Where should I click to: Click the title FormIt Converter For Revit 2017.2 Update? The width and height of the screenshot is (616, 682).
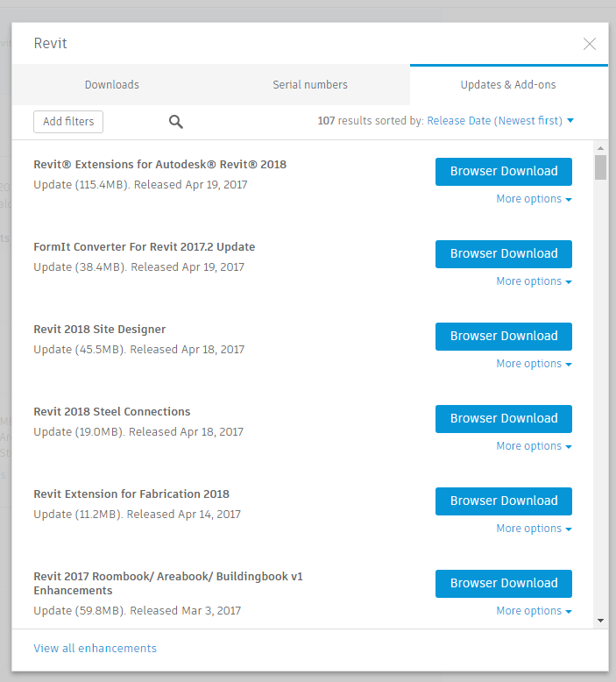pyautogui.click(x=145, y=247)
